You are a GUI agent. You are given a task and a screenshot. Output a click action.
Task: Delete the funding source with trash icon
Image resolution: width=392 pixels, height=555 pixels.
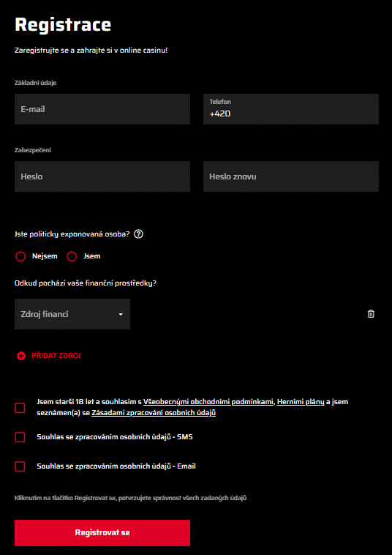pos(371,314)
